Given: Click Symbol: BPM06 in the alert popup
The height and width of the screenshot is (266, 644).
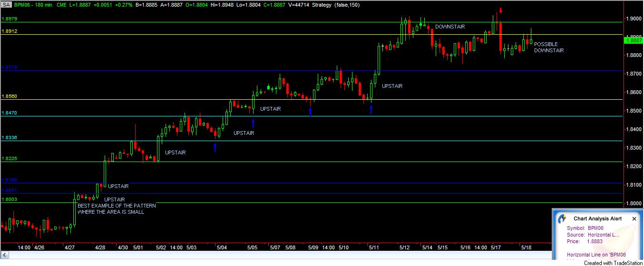Looking at the screenshot, I should point(585,228).
